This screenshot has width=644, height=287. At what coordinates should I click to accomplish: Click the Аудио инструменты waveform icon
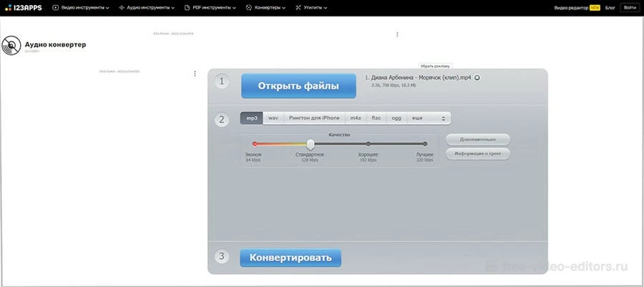[122, 8]
